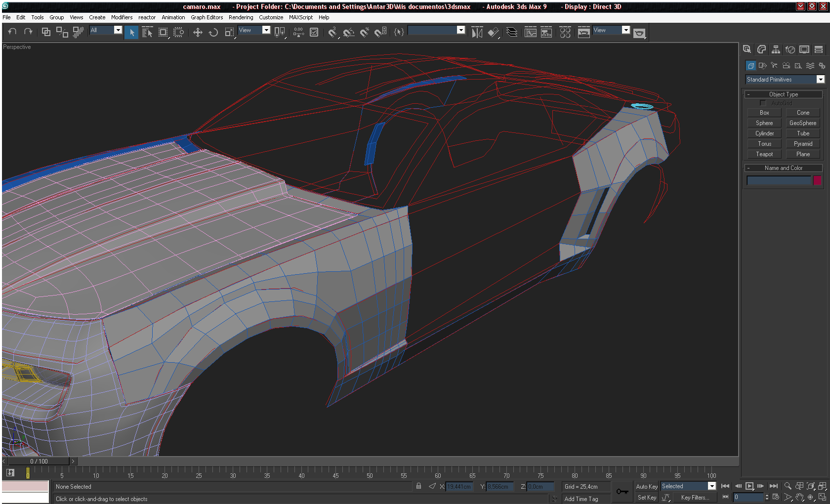Click the object color swatch
Viewport: 830px width, 504px height.
(x=817, y=180)
